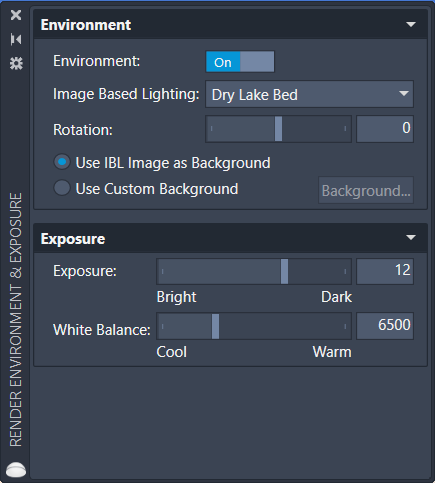
Task: Click the Background... button
Action: pyautogui.click(x=366, y=190)
